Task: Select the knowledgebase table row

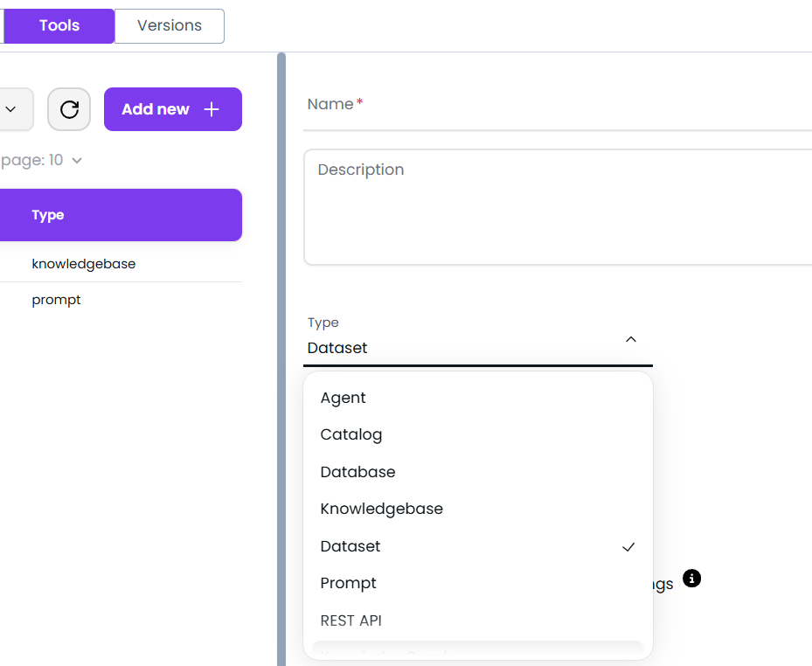Action: (x=84, y=264)
